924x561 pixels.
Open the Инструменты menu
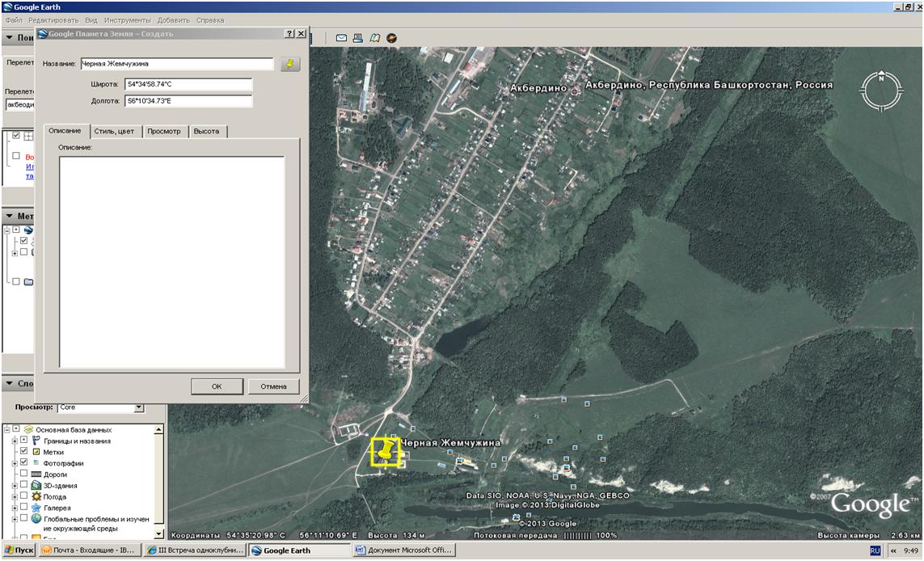point(127,20)
